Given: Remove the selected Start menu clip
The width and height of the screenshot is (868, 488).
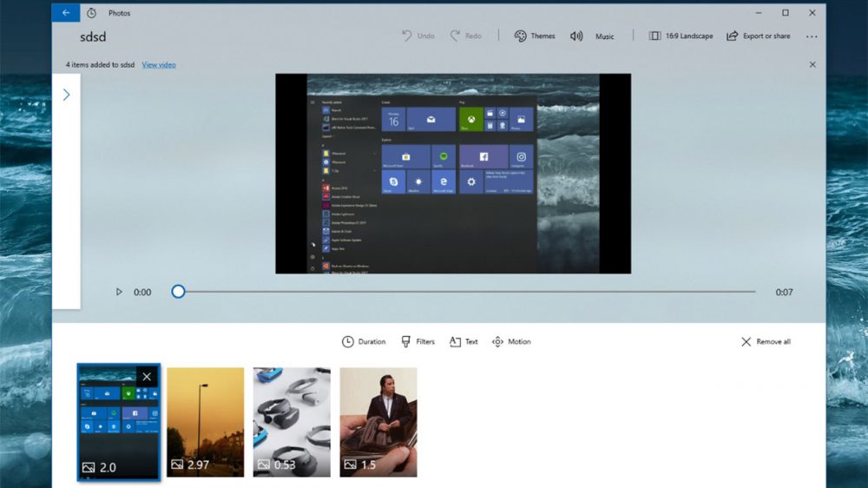Looking at the screenshot, I should click(147, 376).
